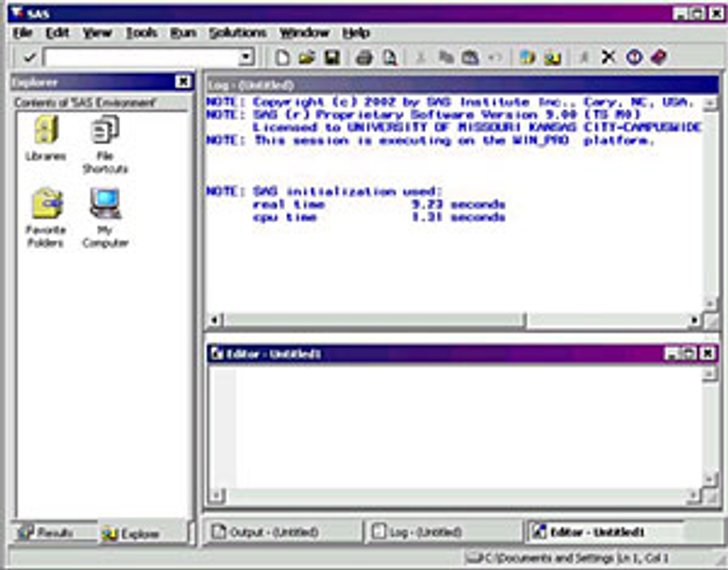The width and height of the screenshot is (728, 570).
Task: Click the Cut scissors icon
Action: (421, 58)
